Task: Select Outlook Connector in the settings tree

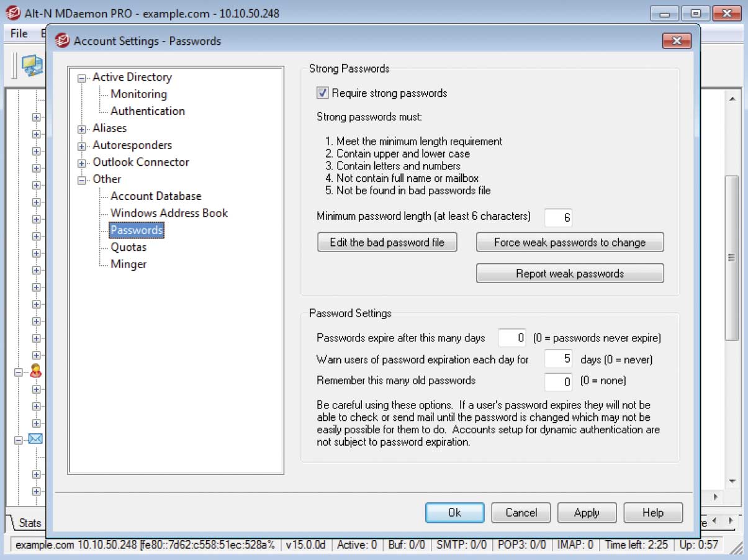Action: (x=141, y=162)
